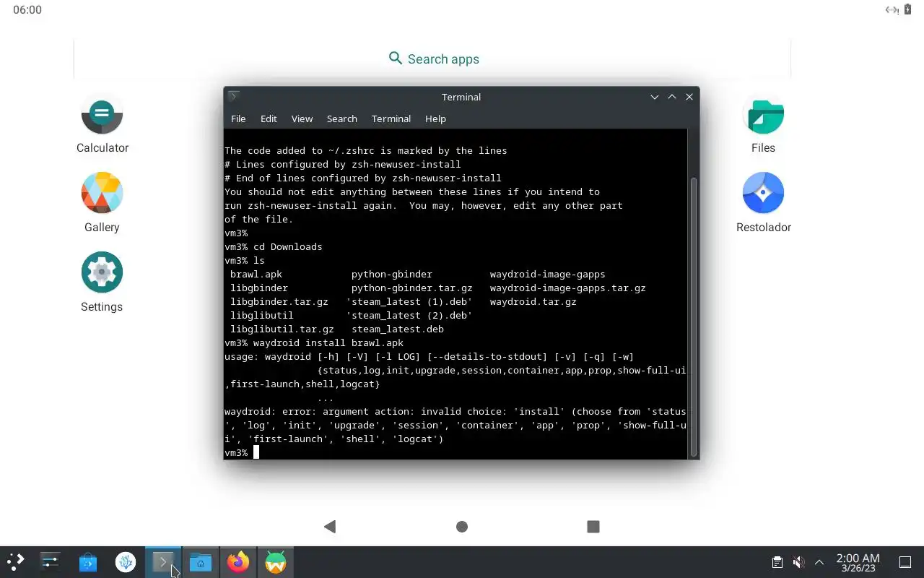Switch to the Terminal taskbar entry
Image resolution: width=924 pixels, height=578 pixels.
(163, 562)
